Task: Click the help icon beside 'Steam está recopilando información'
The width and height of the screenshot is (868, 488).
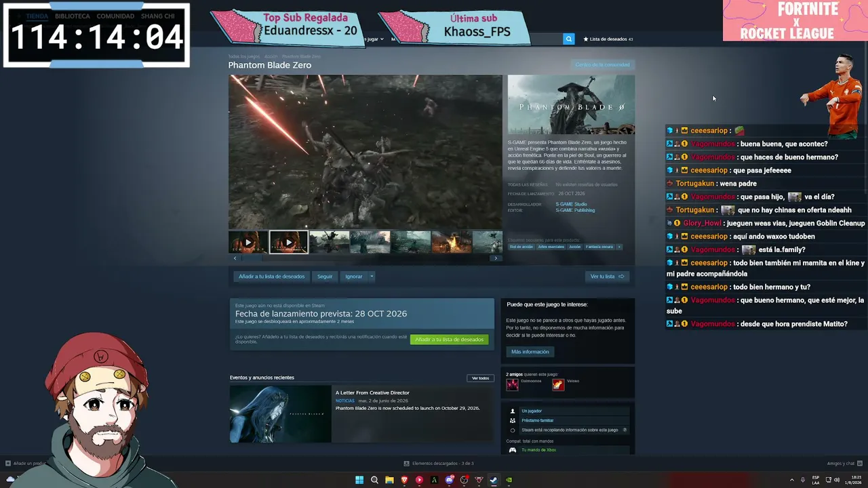Action: point(625,430)
